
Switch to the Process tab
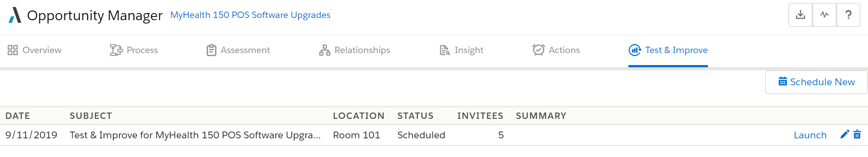(134, 50)
